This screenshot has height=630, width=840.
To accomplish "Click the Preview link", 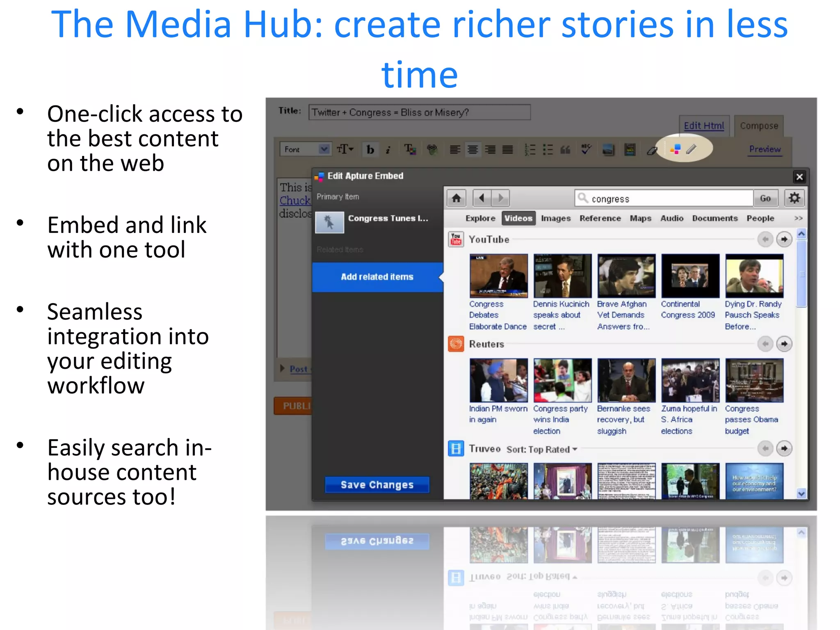I will tap(765, 149).
